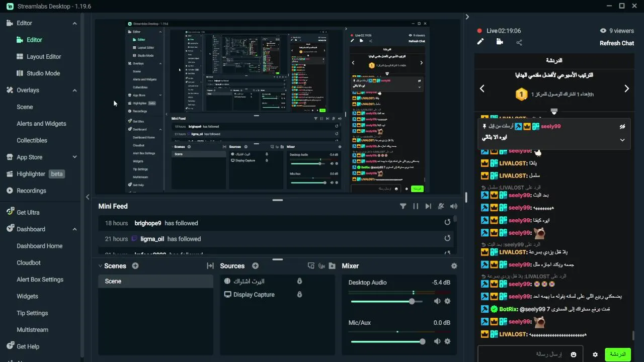Click the Sources camera icon
This screenshot has height=362, width=644.
click(x=321, y=266)
